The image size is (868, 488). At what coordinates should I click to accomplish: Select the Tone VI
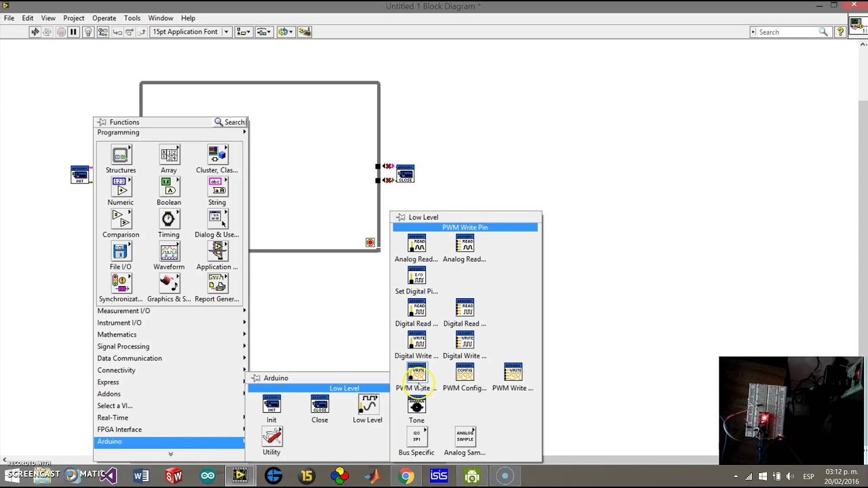pos(416,405)
